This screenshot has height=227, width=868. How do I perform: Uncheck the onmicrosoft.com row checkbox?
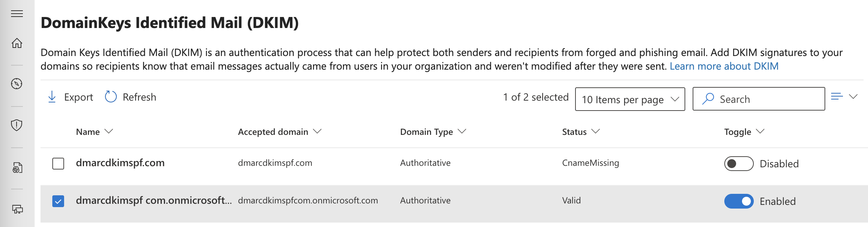coord(58,201)
